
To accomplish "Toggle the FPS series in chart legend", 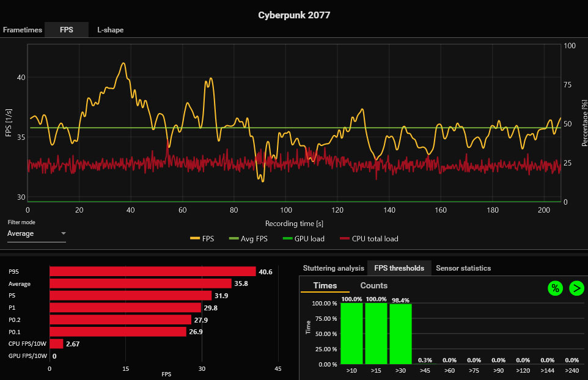I will click(x=202, y=239).
